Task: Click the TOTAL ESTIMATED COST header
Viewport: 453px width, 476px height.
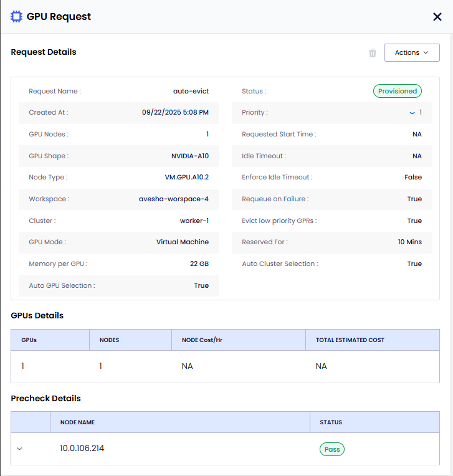Action: coord(350,340)
